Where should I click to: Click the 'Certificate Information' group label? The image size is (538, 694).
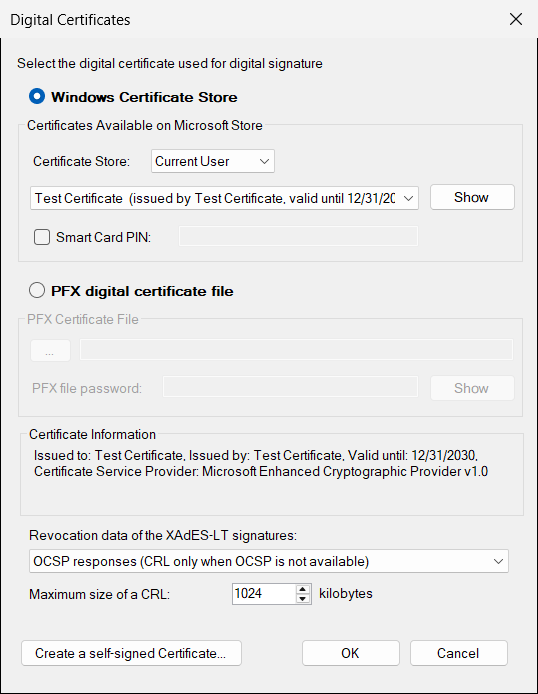[x=92, y=434]
